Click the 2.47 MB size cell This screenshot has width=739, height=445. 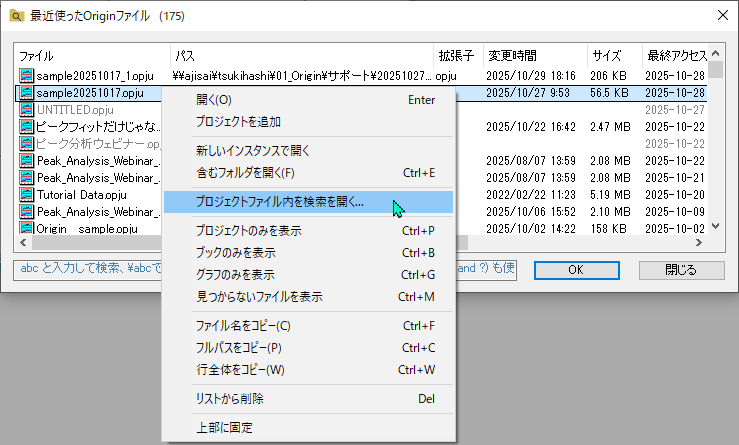pyautogui.click(x=610, y=127)
